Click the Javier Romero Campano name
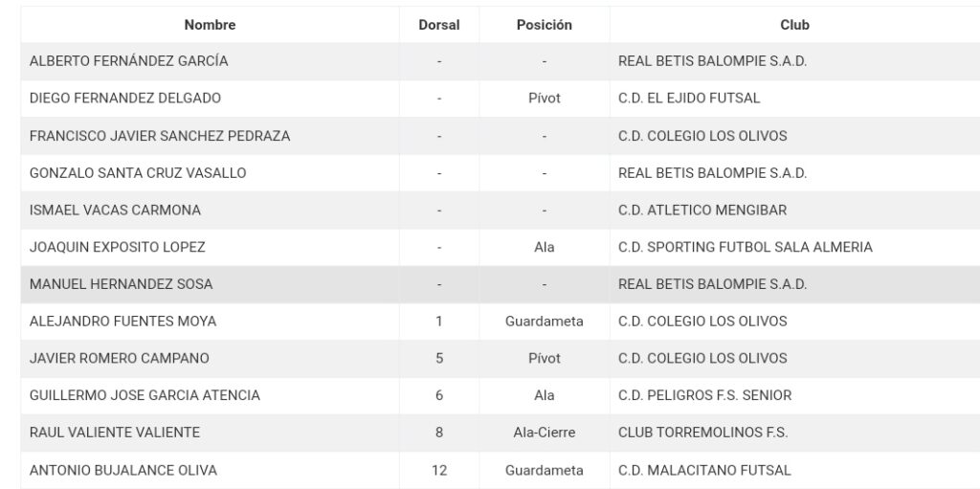The width and height of the screenshot is (980, 489). 120,358
